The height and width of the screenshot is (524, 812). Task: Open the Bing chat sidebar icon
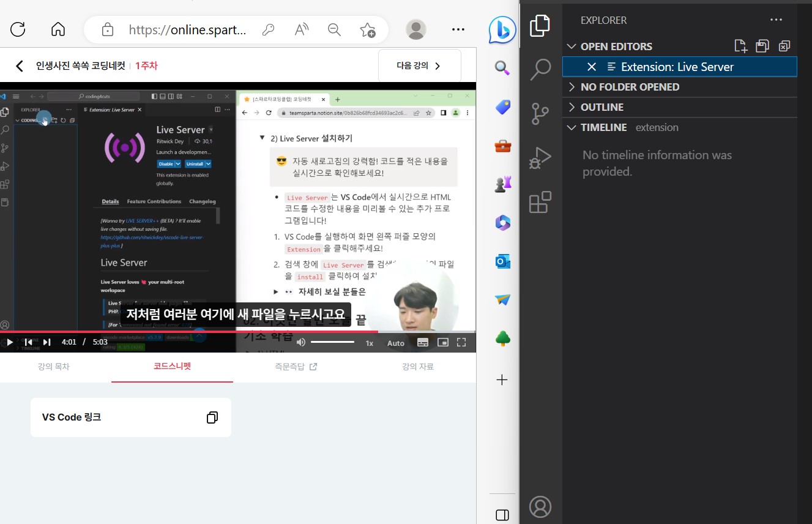[502, 30]
